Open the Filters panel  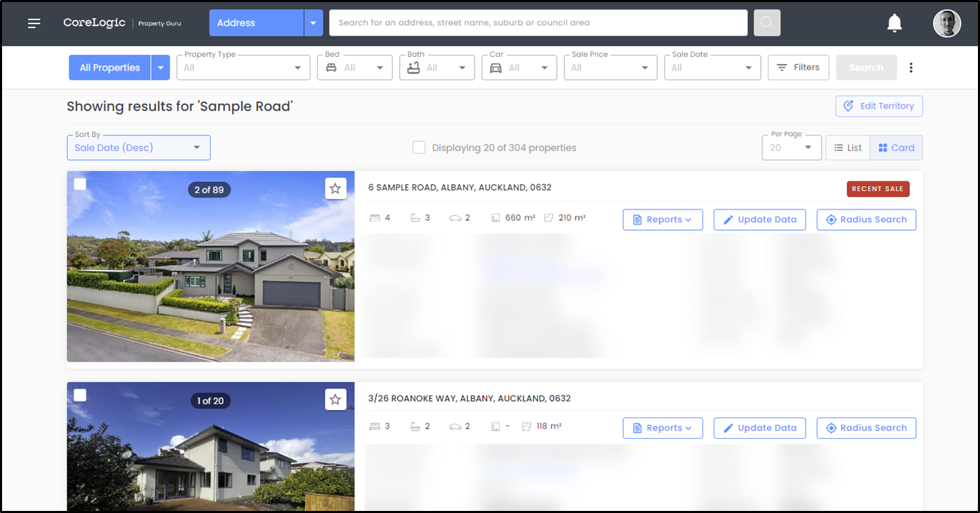[x=798, y=67]
